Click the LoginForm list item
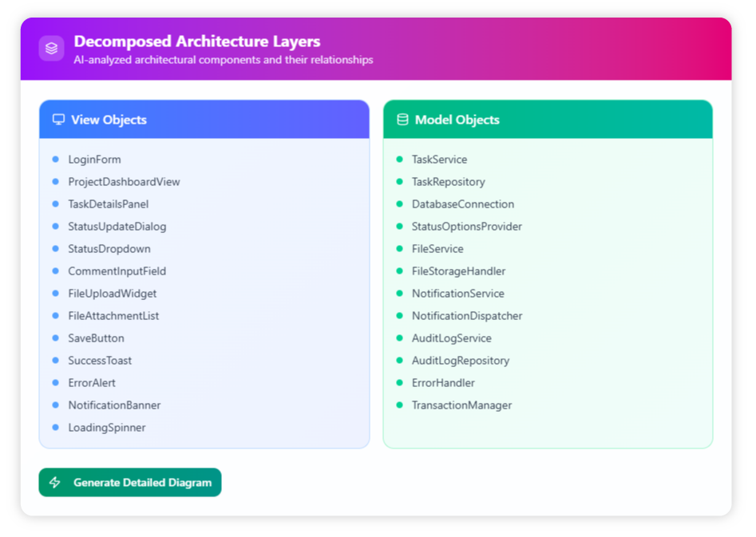This screenshot has width=756, height=537. coord(94,160)
